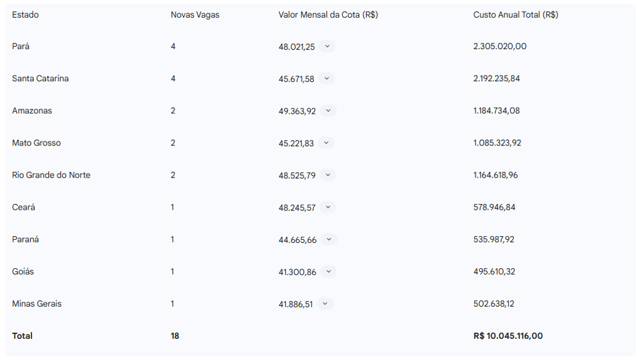Screen dimensions: 644x357
Task: Click the total cost R$ 10.045.116,00
Action: coord(508,336)
